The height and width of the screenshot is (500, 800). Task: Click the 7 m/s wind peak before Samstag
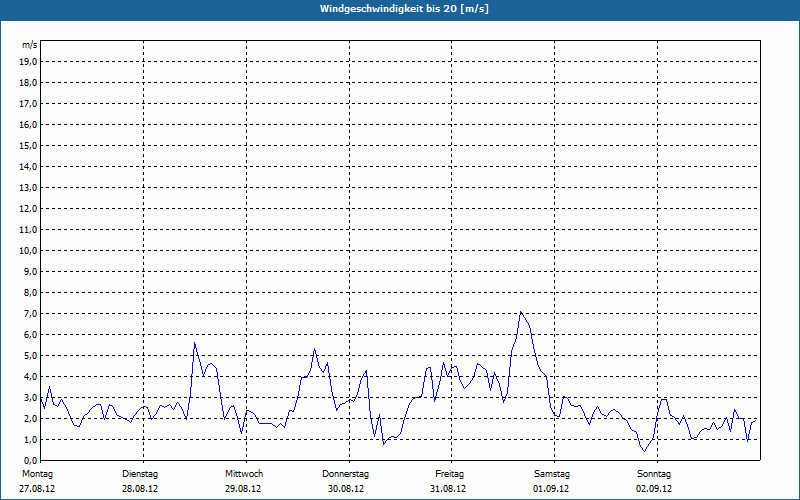coord(520,312)
